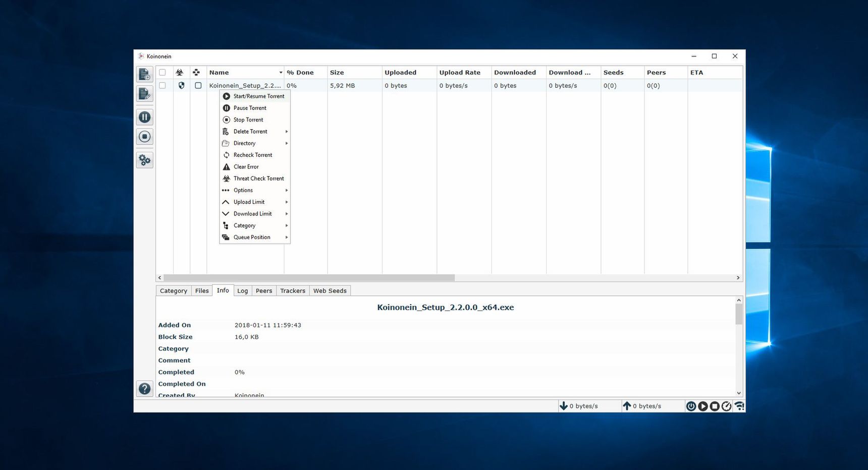Sort by the Size column header
Screen dimensions: 868x470
(355, 73)
